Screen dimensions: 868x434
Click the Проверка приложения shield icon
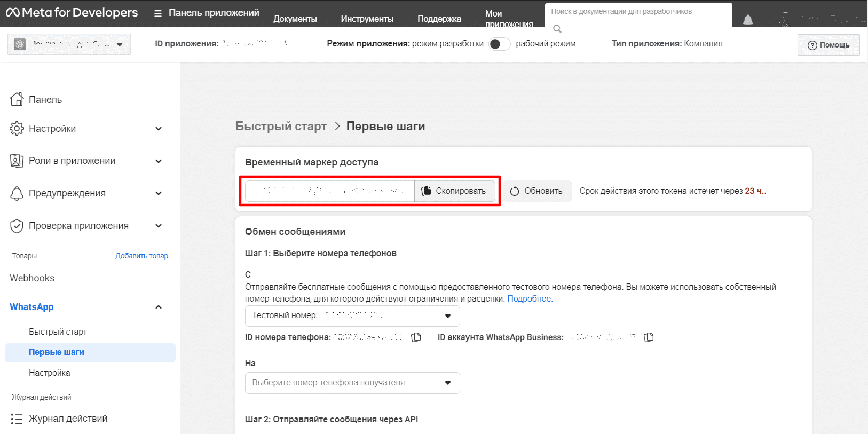click(x=17, y=226)
